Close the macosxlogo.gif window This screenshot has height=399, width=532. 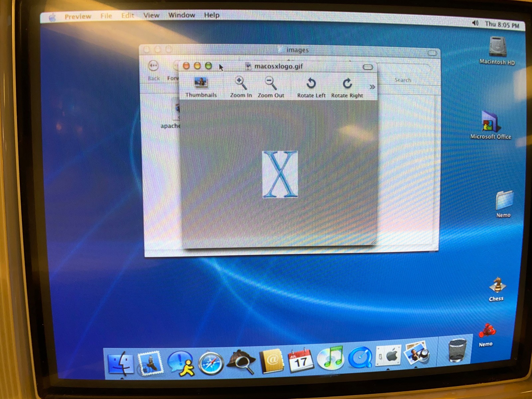click(x=187, y=66)
